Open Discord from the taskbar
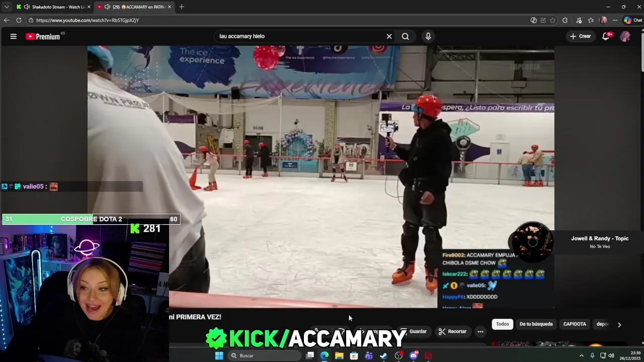644x362 pixels. coord(414,355)
